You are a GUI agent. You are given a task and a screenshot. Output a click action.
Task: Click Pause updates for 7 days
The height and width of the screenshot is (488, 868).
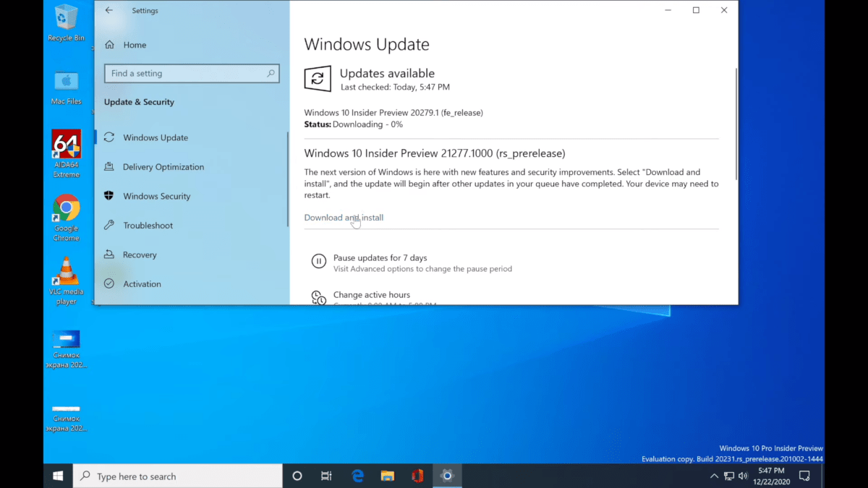380,257
